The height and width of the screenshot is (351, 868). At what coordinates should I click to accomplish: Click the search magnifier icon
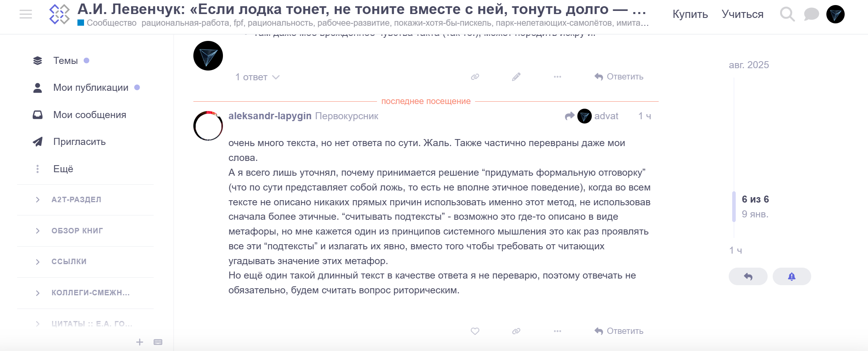[787, 14]
